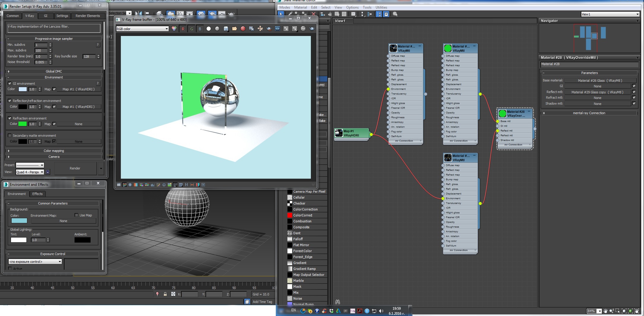Viewport: 644px width, 316px height.
Task: Load an image via the frame buffer folder icon
Action: coord(235,29)
